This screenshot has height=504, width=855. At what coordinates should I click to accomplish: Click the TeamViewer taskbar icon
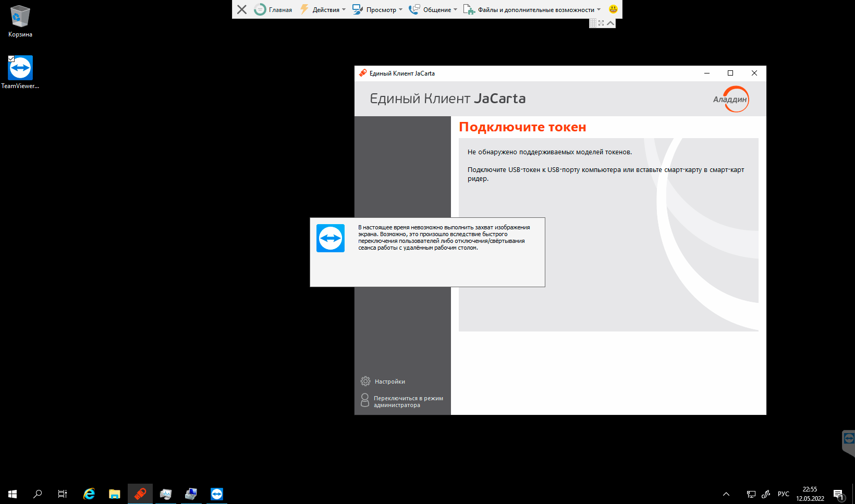pos(217,494)
